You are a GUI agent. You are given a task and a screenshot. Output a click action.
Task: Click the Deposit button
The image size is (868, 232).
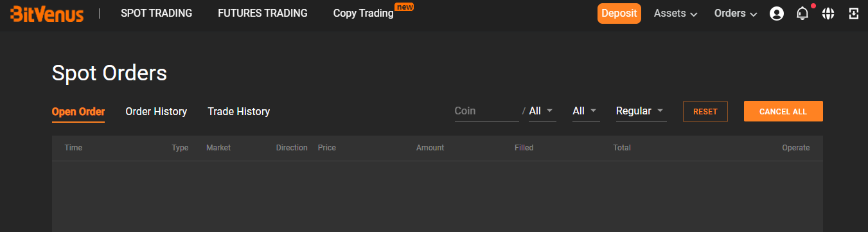619,13
